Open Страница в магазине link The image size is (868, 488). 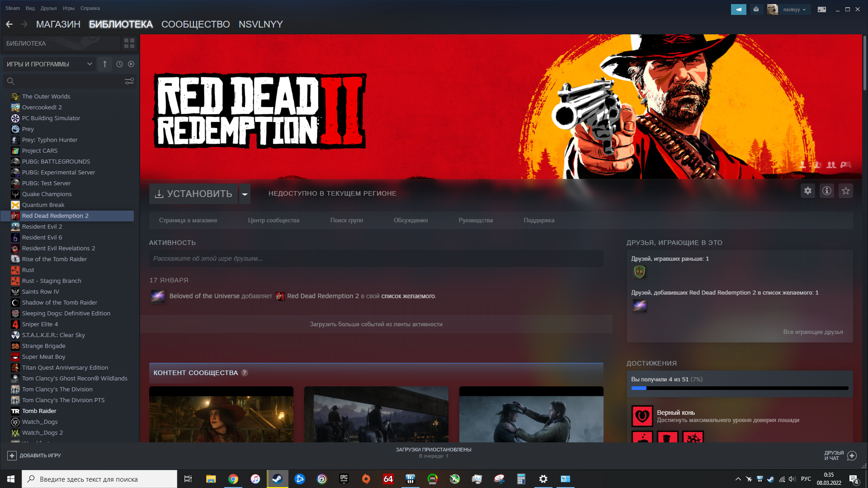[x=188, y=221]
